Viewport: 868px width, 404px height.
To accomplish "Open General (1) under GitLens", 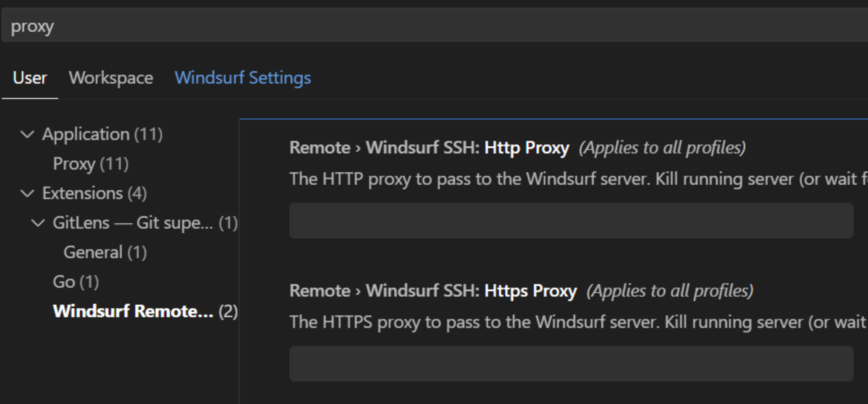I will click(105, 252).
